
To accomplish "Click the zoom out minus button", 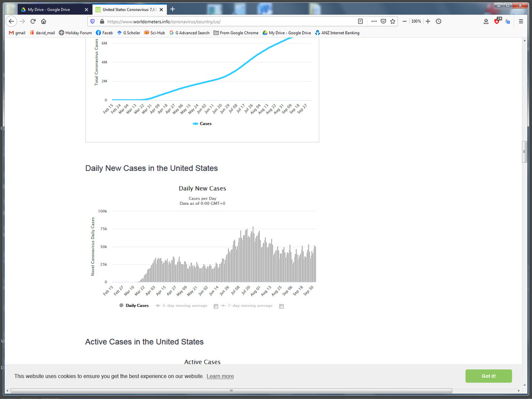I will (x=405, y=21).
